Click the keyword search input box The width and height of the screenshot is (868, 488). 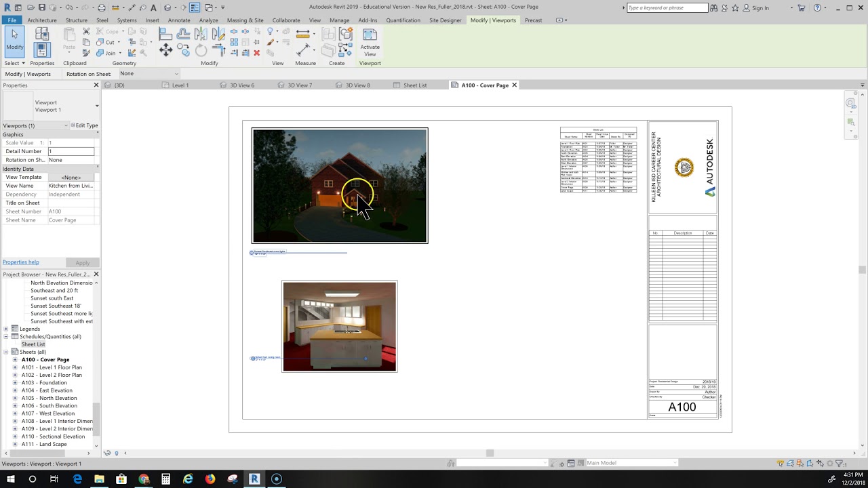coord(667,7)
